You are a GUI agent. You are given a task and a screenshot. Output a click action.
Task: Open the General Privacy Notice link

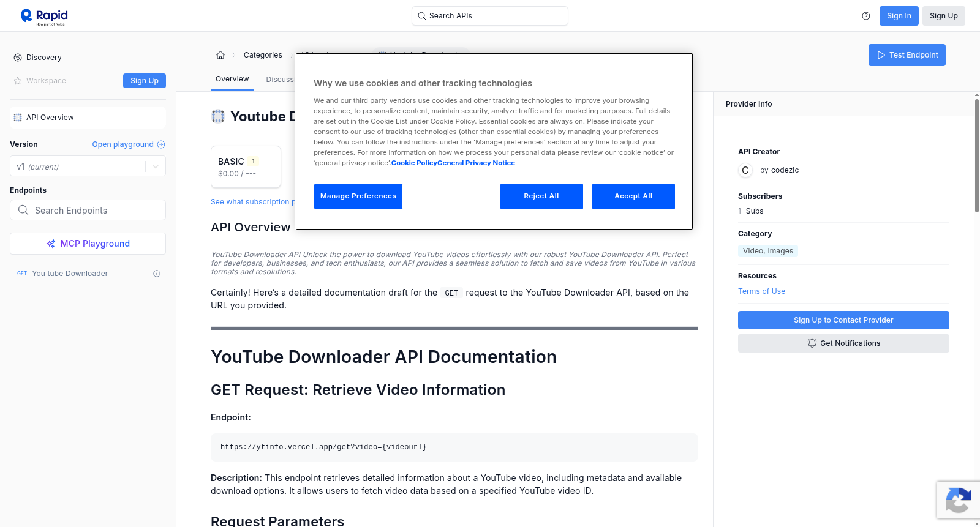(476, 163)
